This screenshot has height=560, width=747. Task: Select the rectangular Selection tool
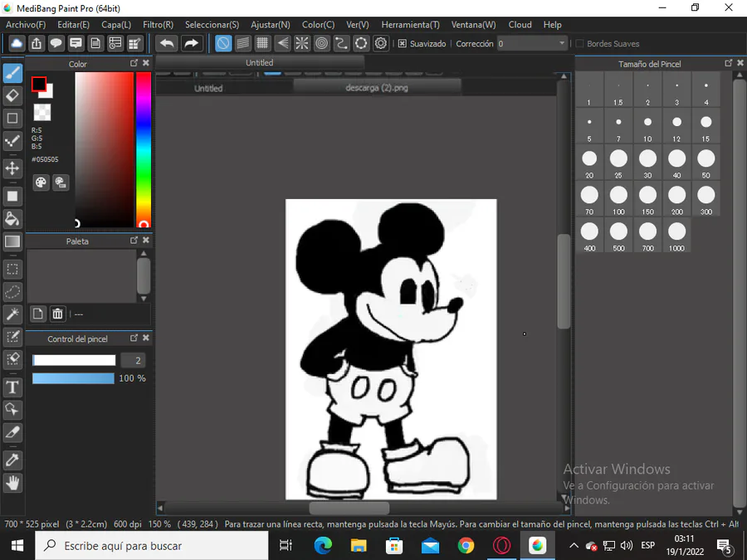tap(12, 270)
